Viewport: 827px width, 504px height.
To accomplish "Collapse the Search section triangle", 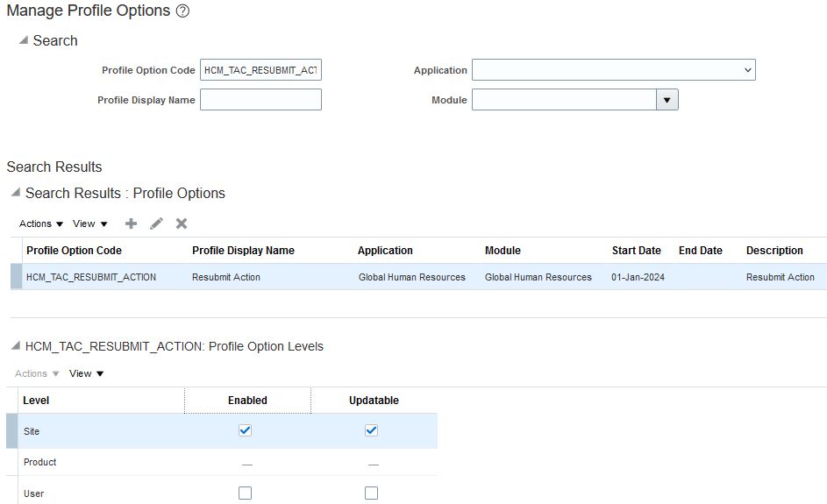I will pos(24,40).
